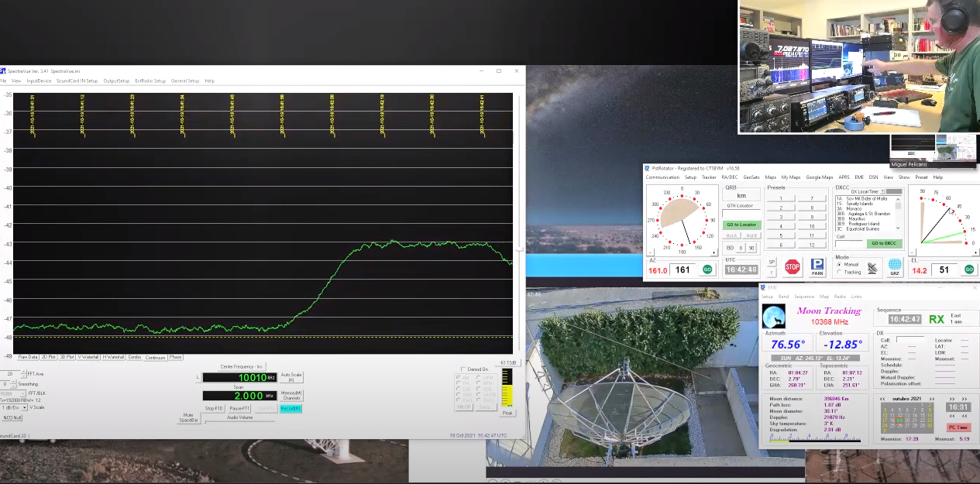Screen dimensions: 980x484
Task: Click the howling wolf moon icon
Action: [773, 317]
